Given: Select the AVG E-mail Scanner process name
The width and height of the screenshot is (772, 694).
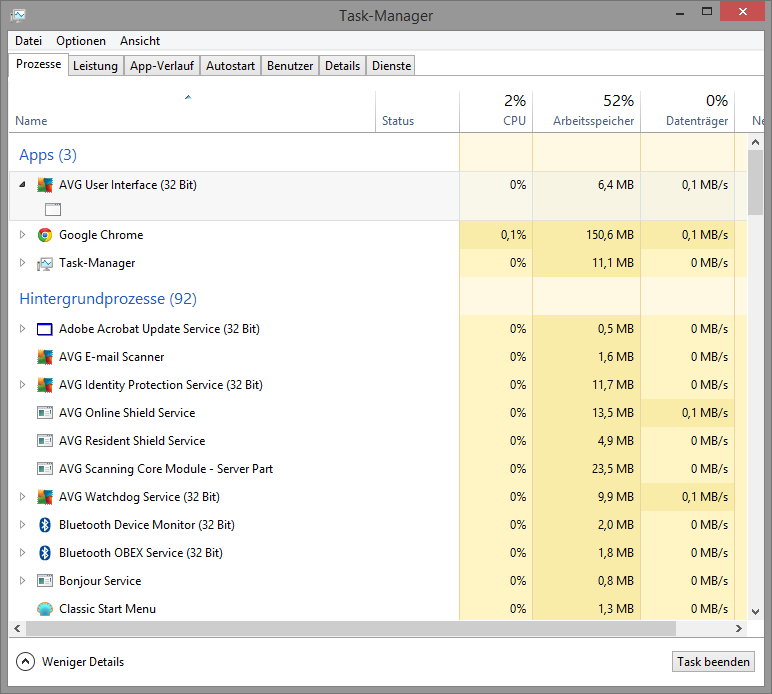Looking at the screenshot, I should 111,357.
